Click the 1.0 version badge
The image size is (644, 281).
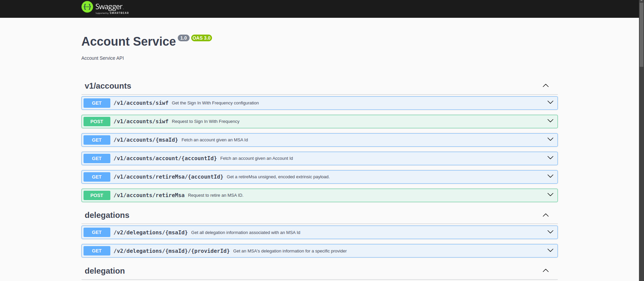183,38
